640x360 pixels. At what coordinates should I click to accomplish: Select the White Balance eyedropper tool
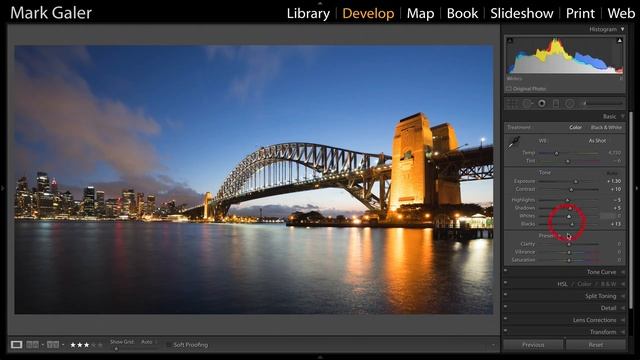(513, 143)
